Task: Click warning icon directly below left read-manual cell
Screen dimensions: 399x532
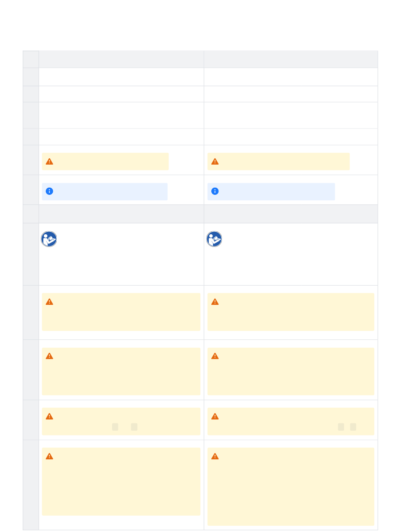Action: point(50,301)
